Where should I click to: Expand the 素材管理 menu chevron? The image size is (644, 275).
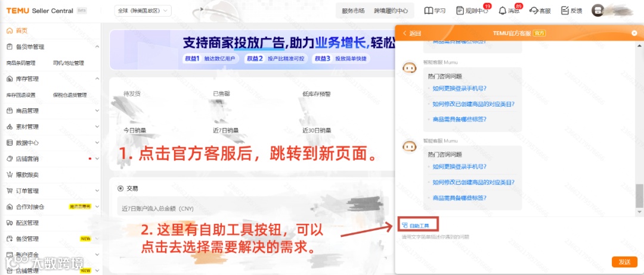[97, 127]
